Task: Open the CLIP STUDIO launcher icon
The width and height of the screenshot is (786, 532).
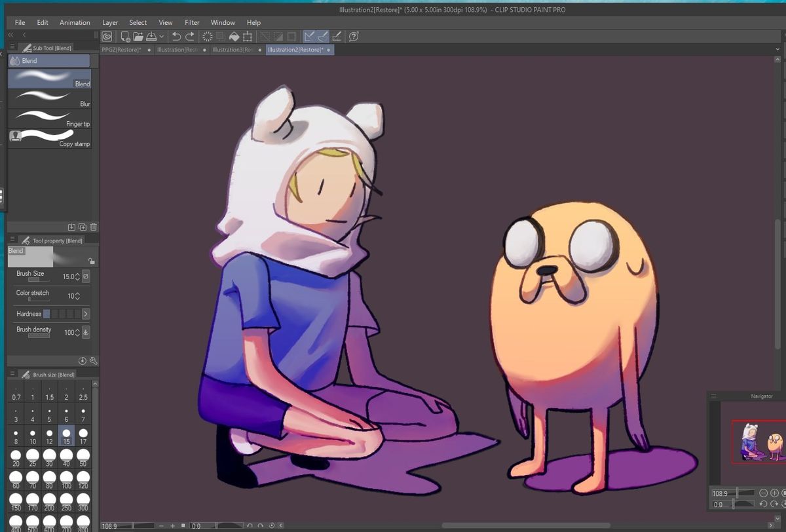Action: pos(107,37)
